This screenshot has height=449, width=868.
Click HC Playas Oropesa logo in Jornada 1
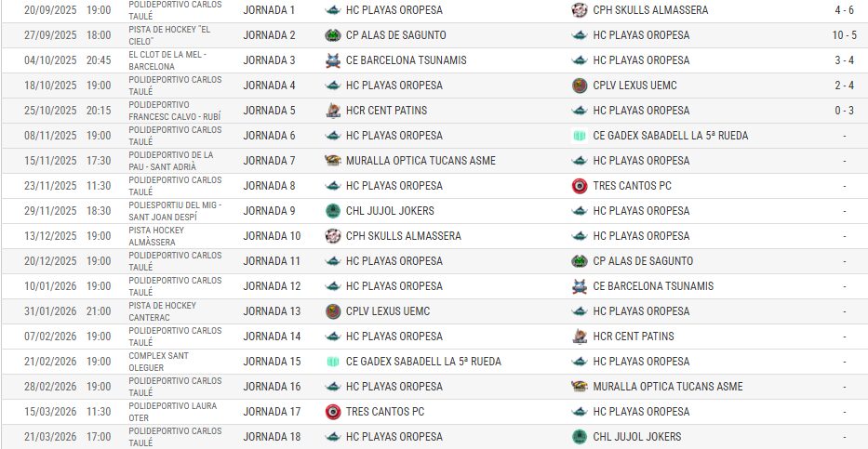pyautogui.click(x=333, y=10)
